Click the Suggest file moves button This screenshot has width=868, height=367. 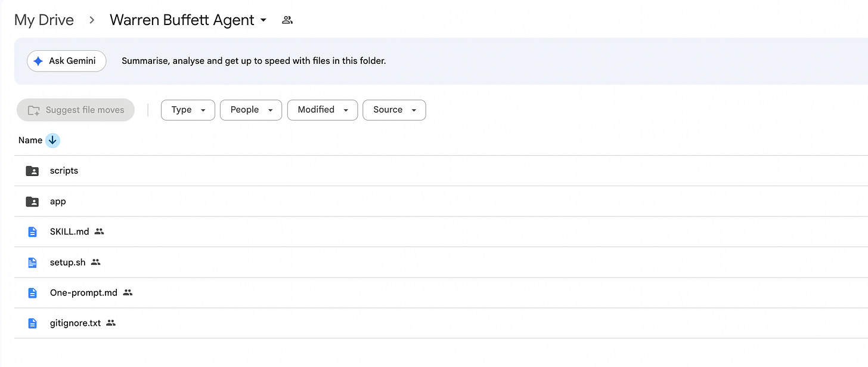76,110
